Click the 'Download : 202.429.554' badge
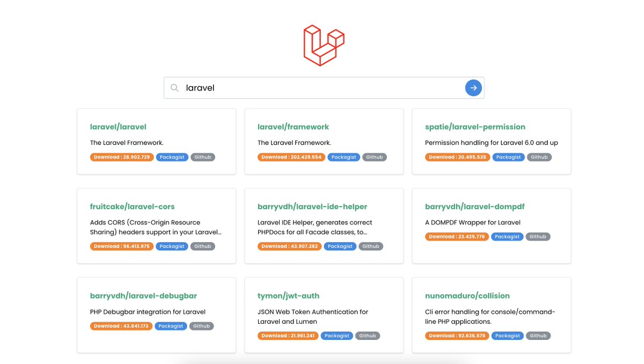Screen dimensions: 644x364 click(291, 157)
